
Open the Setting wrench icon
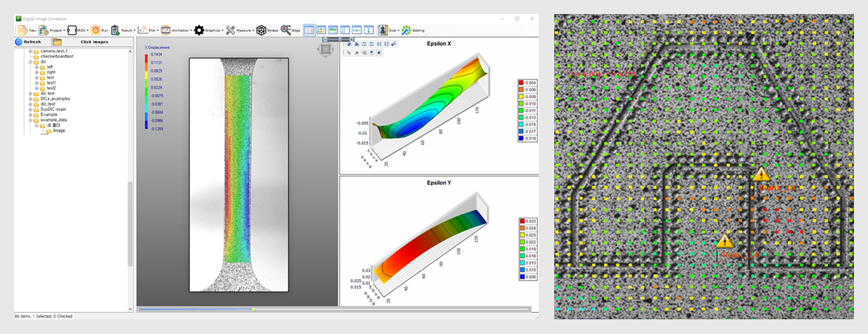(x=406, y=30)
